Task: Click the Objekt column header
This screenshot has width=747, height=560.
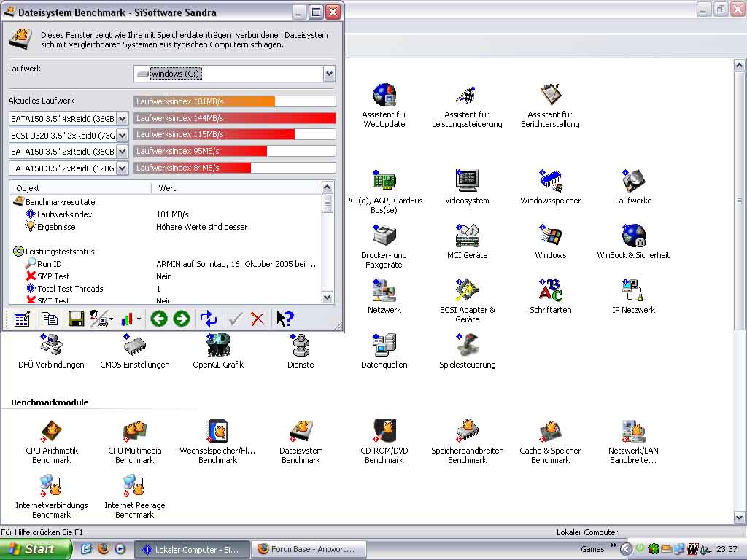Action: pos(80,188)
